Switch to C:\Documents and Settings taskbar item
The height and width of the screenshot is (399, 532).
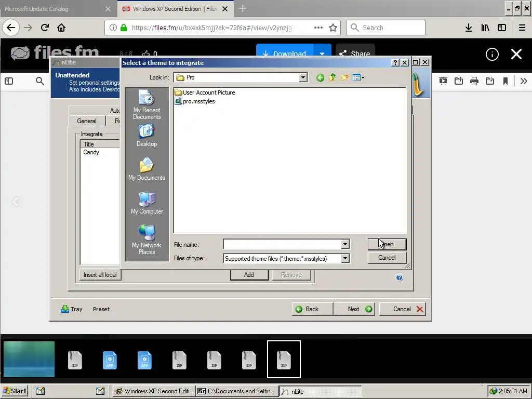pyautogui.click(x=237, y=391)
